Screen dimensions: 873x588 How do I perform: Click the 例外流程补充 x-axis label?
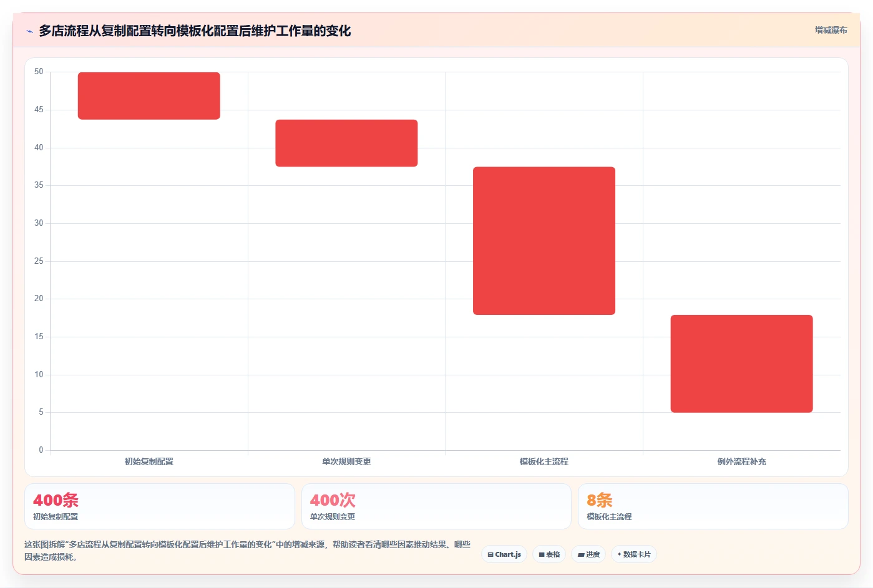(741, 461)
